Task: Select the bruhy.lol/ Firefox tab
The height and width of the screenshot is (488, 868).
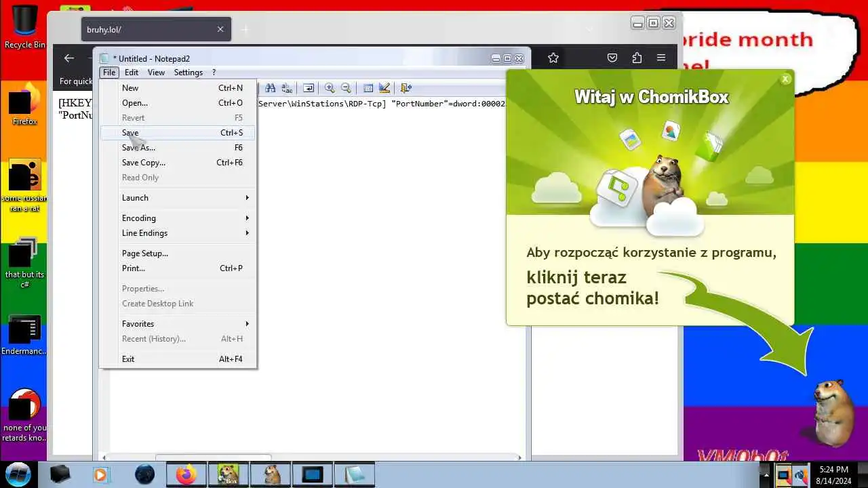Action: coord(157,29)
